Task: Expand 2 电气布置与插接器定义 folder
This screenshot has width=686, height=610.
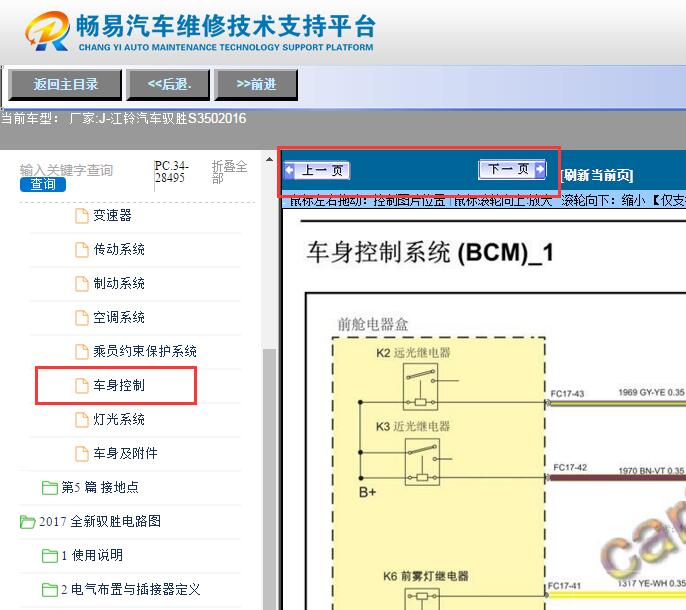Action: pos(131,589)
